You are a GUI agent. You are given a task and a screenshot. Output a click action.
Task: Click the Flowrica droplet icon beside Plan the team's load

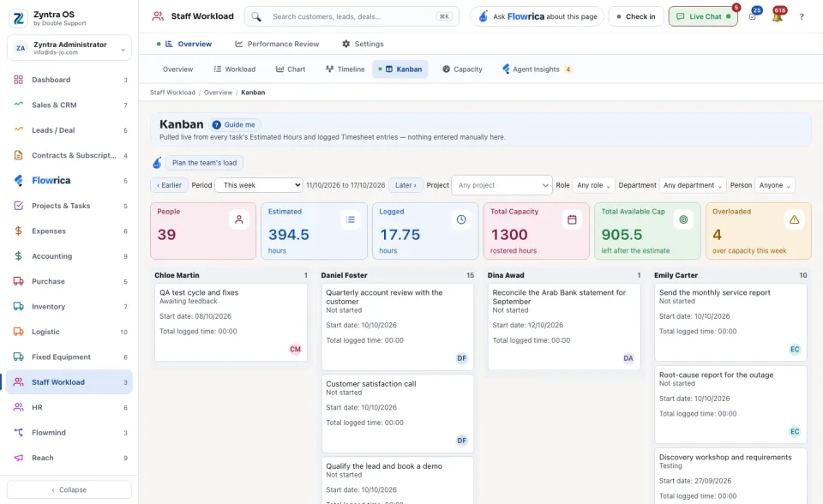coord(157,163)
